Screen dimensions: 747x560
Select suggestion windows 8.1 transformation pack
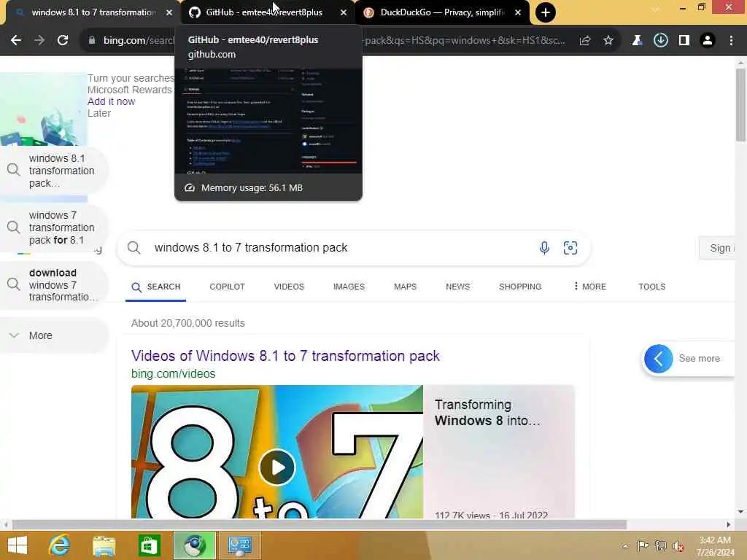pos(54,171)
